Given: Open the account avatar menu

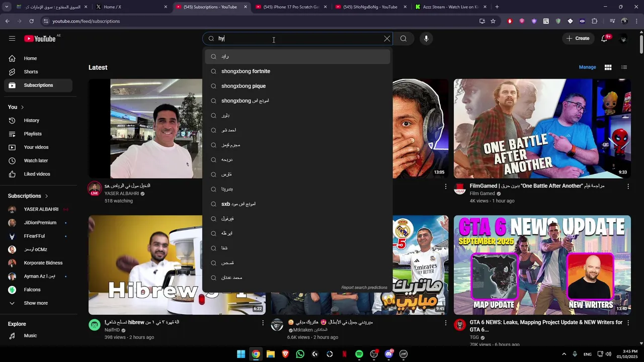Looking at the screenshot, I should pyautogui.click(x=624, y=38).
